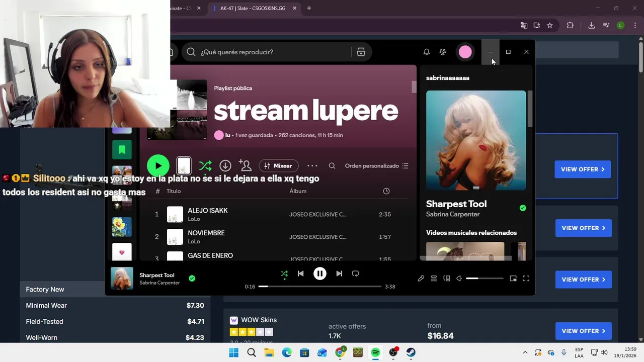Screen dimensions: 644x362
Task: Open pink heart playlist in sidebar
Action: click(122, 252)
